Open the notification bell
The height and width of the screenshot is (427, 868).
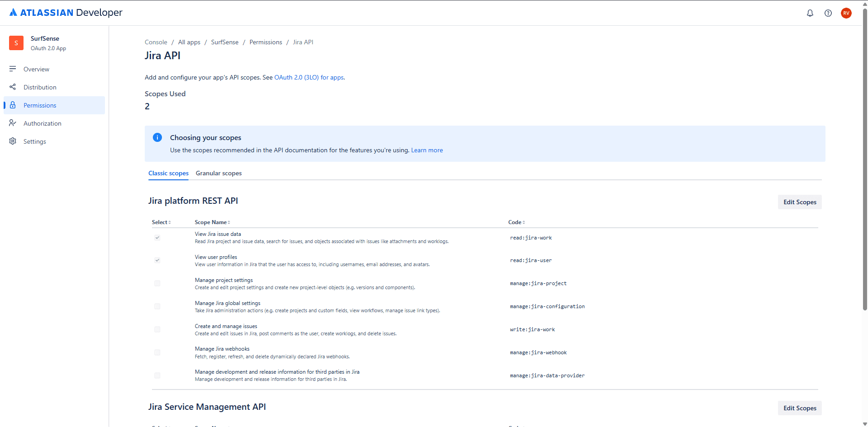810,13
